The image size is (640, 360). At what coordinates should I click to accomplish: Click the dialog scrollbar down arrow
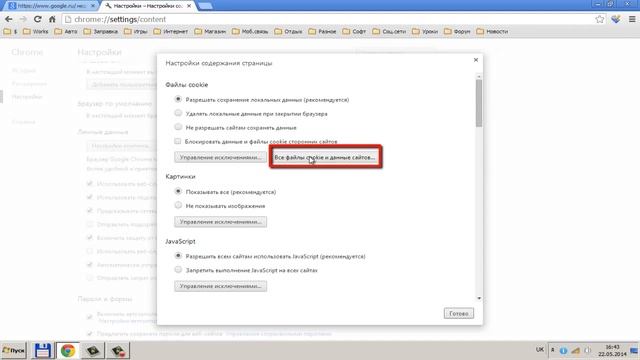point(479,298)
